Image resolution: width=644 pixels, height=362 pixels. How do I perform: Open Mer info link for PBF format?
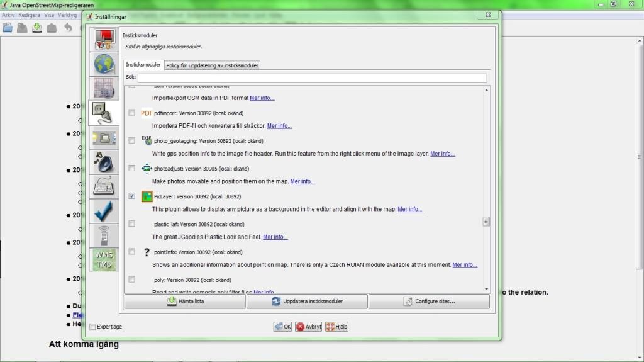point(262,98)
